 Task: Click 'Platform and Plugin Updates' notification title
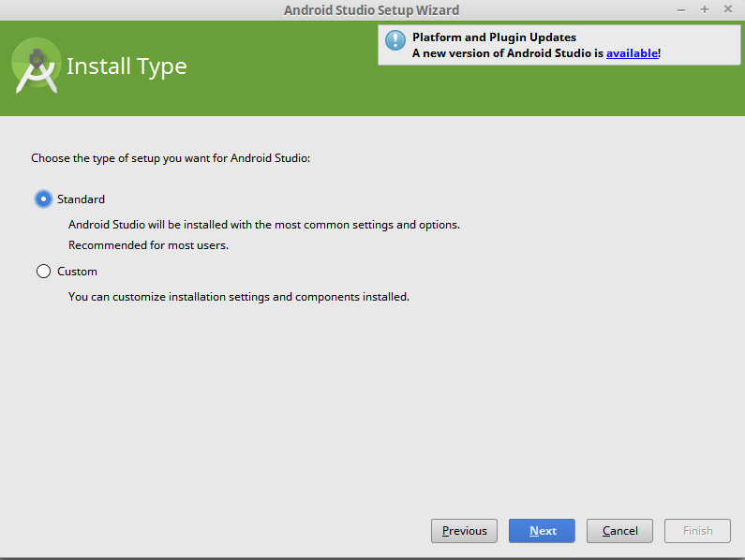(494, 37)
